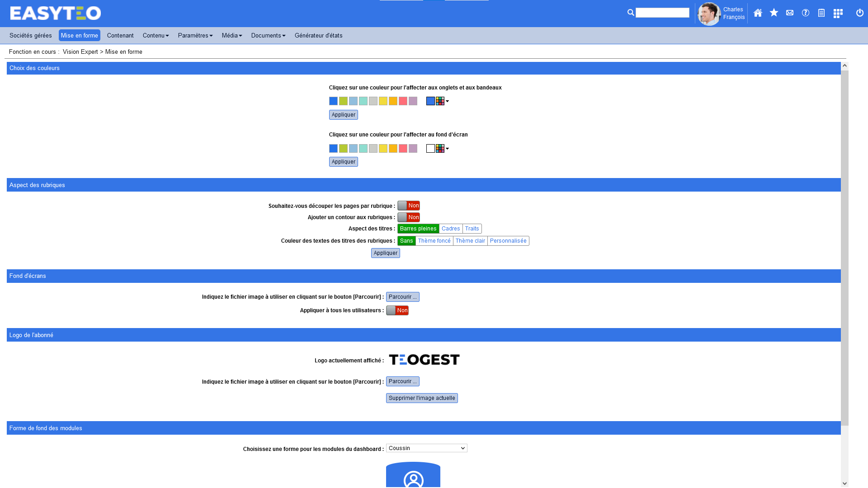Open messages with the envelope icon

[x=790, y=13]
